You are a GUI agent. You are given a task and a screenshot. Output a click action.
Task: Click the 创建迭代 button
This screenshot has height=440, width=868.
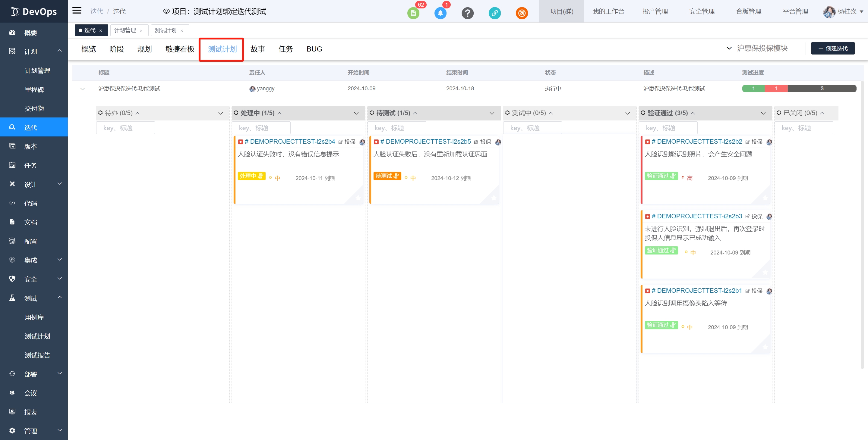click(x=832, y=48)
